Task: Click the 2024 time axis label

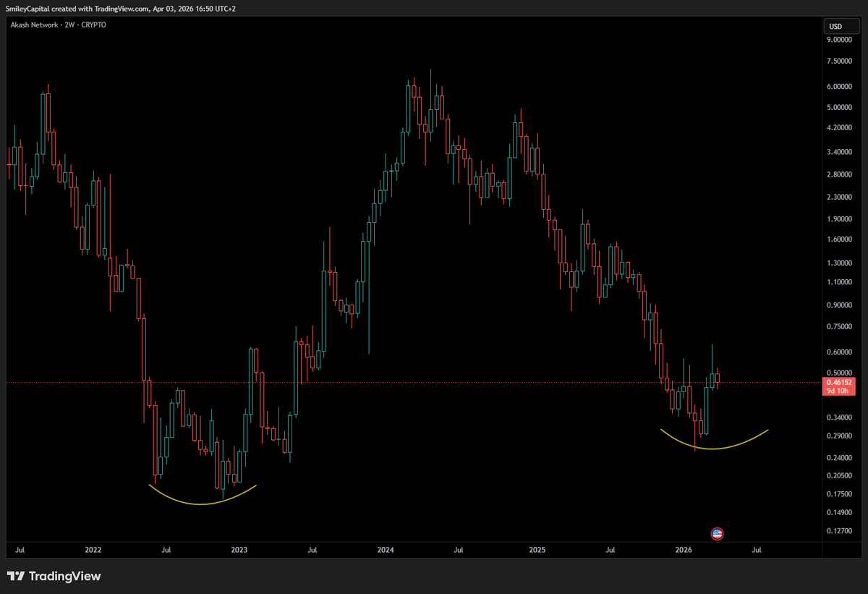Action: [386, 551]
